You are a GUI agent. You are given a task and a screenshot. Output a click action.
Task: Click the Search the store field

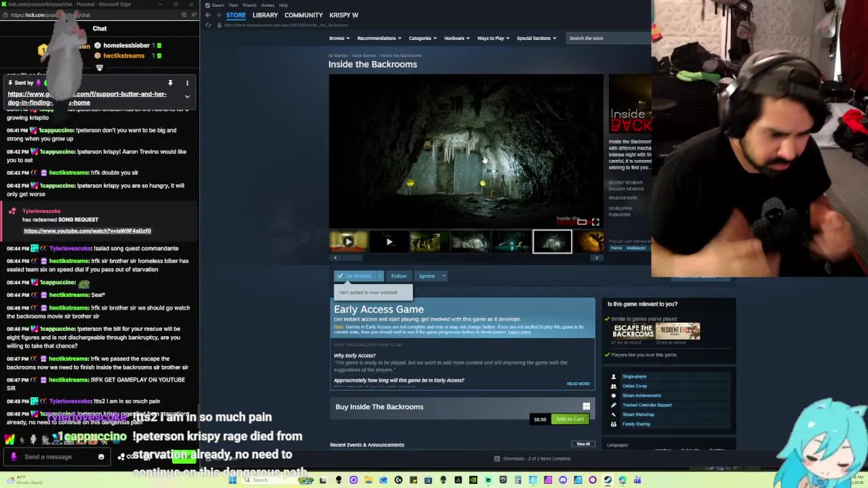[608, 38]
